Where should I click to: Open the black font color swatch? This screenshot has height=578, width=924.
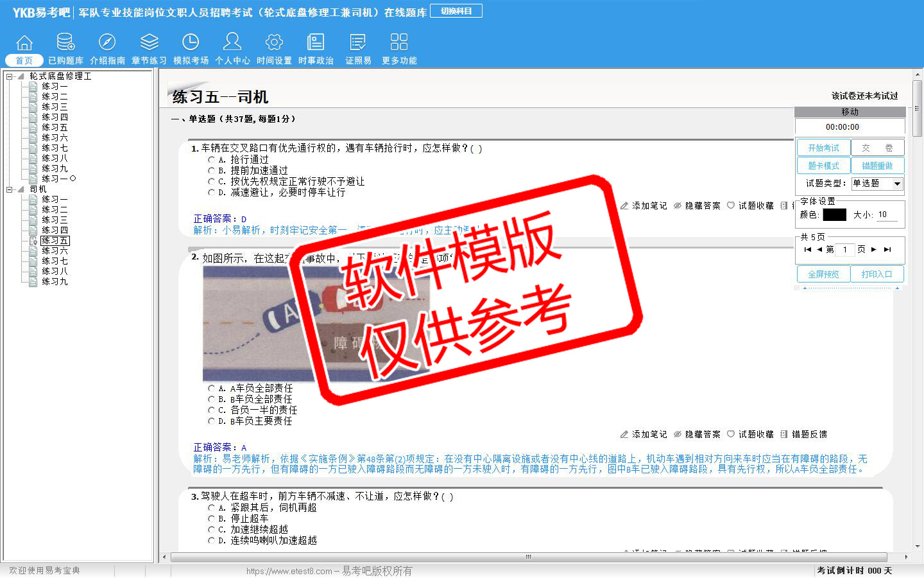click(835, 215)
